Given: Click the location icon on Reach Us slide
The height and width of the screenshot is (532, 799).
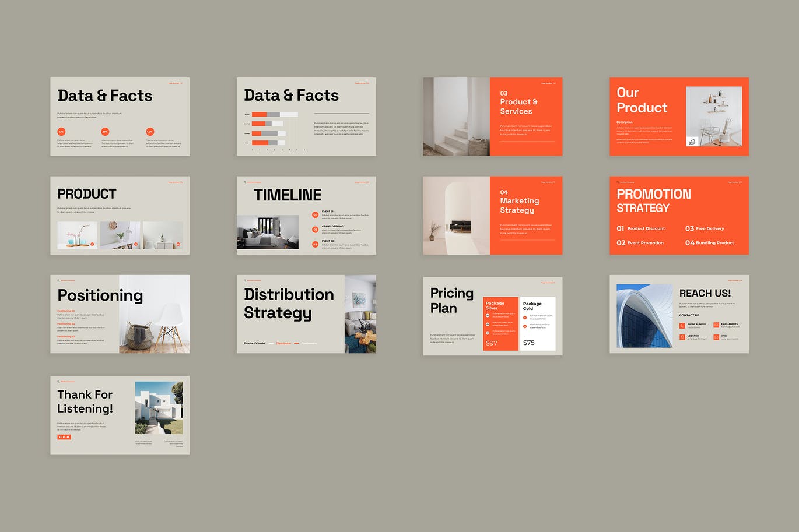Looking at the screenshot, I should [682, 337].
